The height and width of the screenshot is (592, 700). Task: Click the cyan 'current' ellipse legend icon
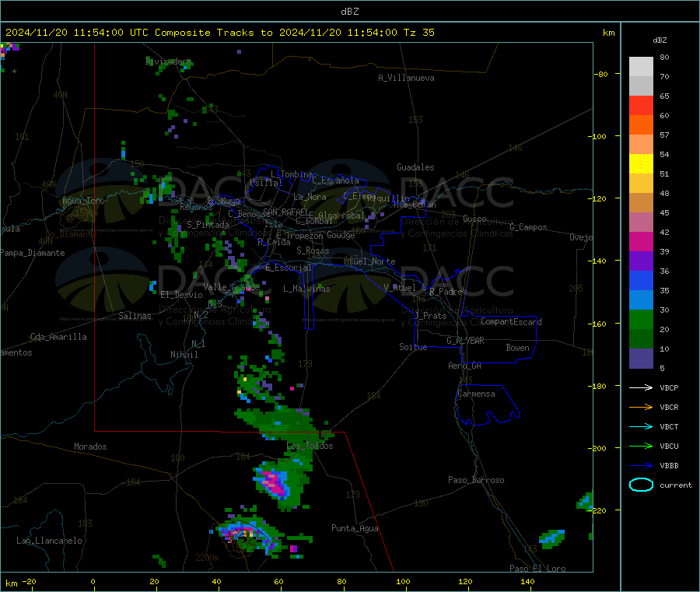pos(641,485)
